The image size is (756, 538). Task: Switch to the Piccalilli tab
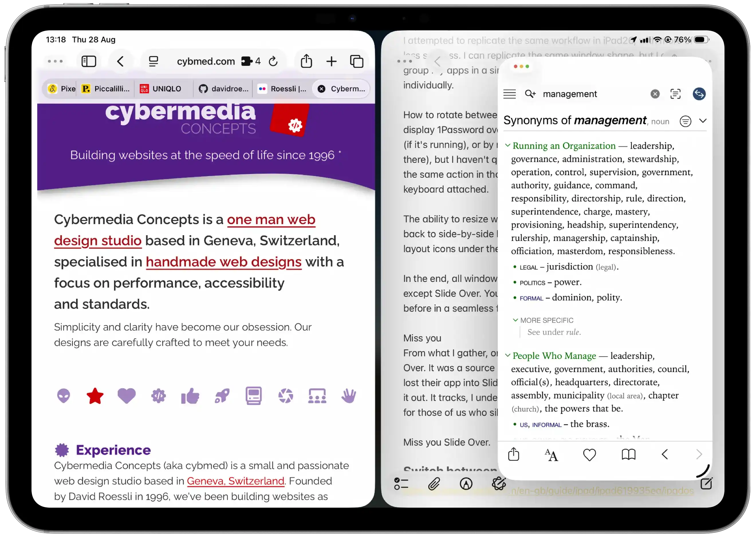[x=106, y=89]
